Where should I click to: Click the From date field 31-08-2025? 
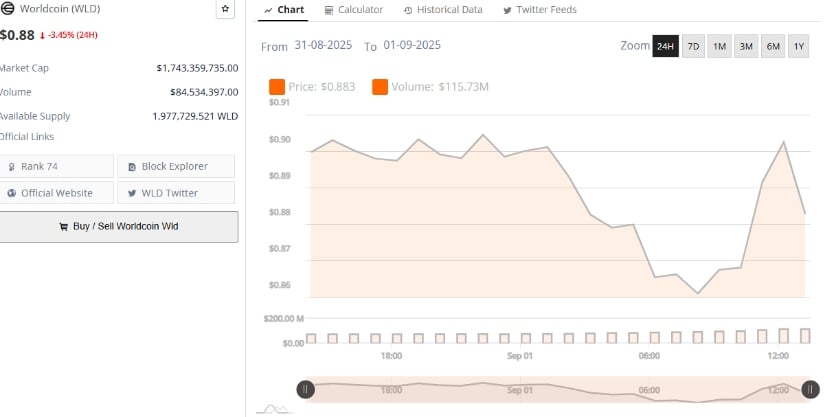(323, 45)
